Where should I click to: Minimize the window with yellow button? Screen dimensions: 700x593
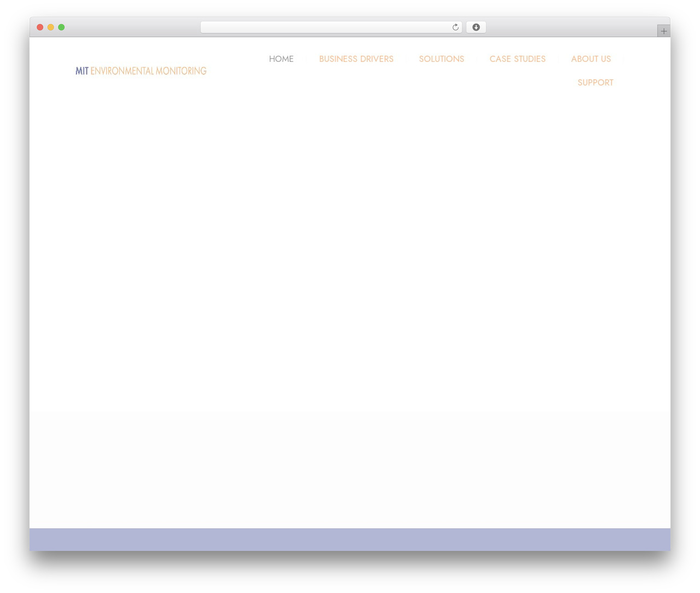click(x=51, y=27)
